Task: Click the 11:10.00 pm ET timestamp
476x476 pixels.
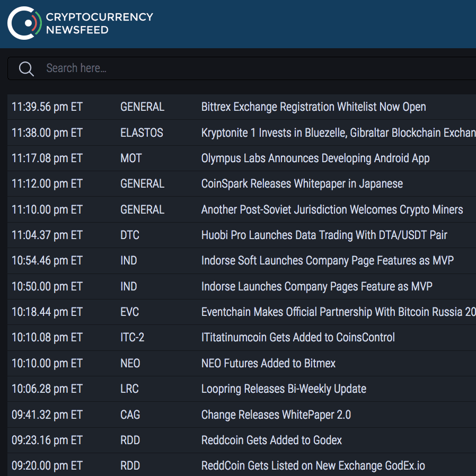Action: (x=47, y=209)
